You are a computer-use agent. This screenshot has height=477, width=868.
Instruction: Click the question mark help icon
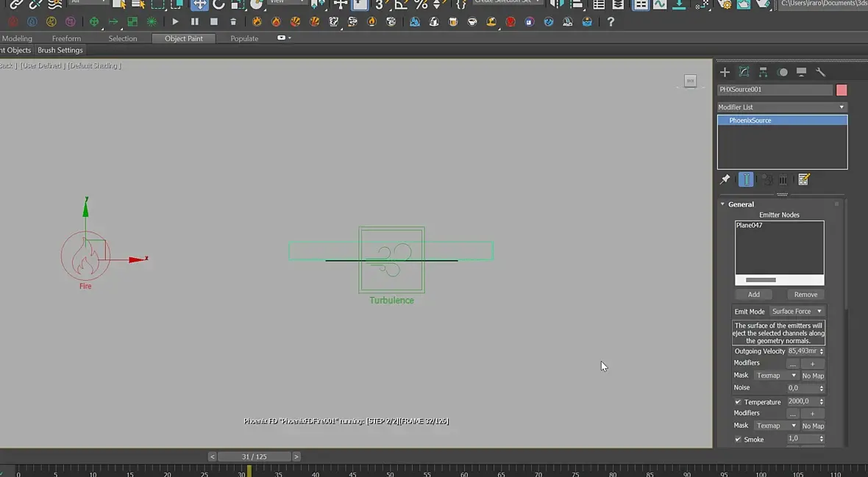610,22
